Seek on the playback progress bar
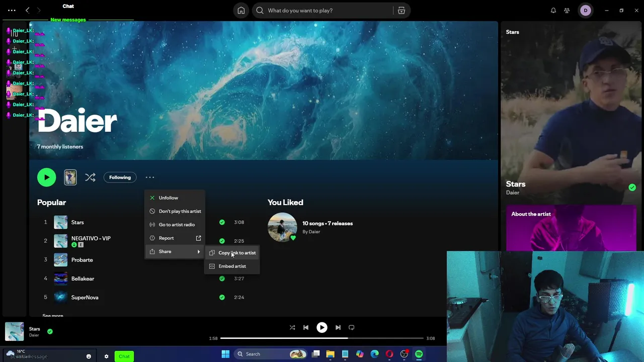 [x=322, y=338]
